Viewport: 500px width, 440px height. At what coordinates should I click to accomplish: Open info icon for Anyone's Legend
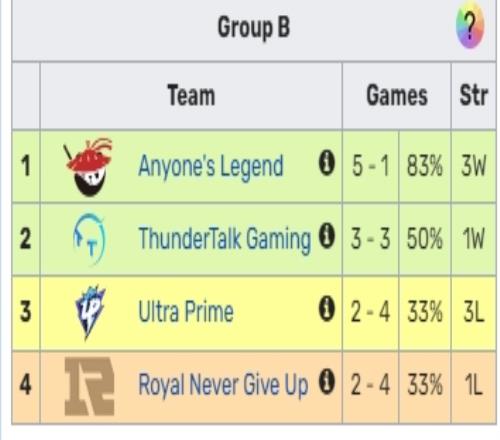pos(327,163)
